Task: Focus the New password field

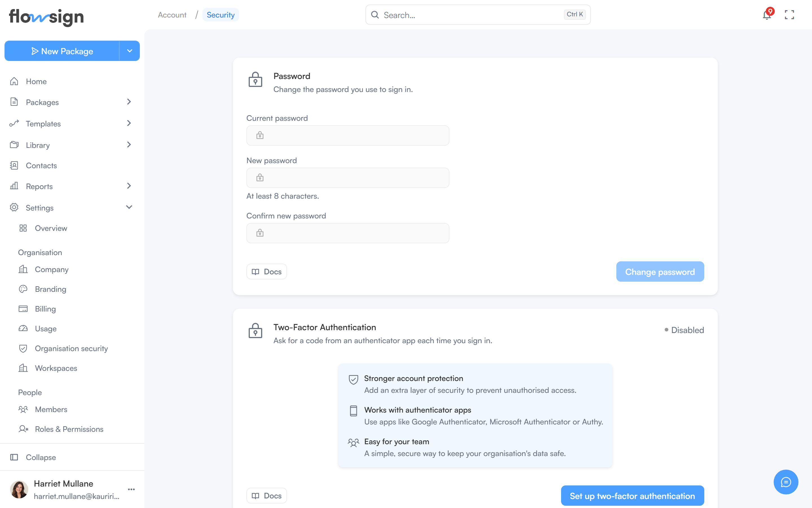Action: pyautogui.click(x=348, y=178)
